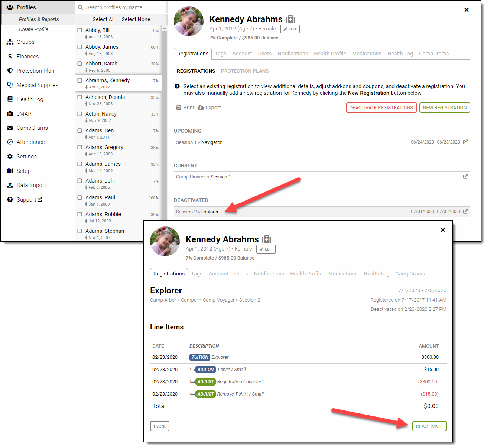Click the Settings gear icon in sidebar
487x448 pixels.
(10, 157)
